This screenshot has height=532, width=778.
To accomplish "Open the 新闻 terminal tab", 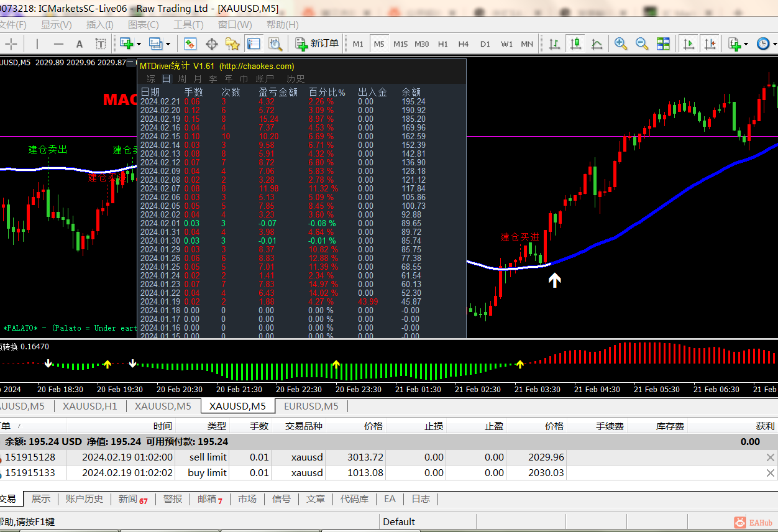I will (x=133, y=499).
